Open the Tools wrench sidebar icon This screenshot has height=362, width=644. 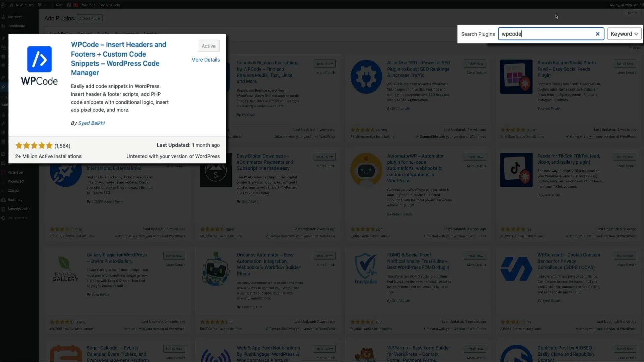tap(3, 123)
